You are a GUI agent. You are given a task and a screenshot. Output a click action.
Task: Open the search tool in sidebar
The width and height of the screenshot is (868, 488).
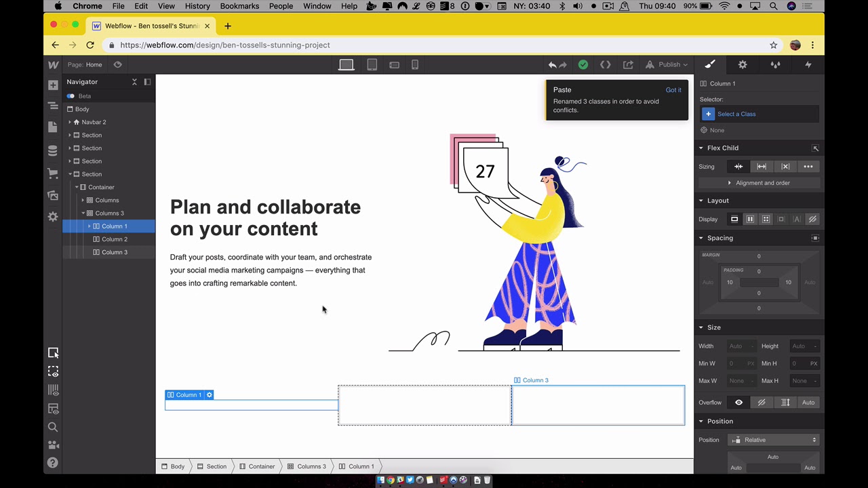[53, 427]
